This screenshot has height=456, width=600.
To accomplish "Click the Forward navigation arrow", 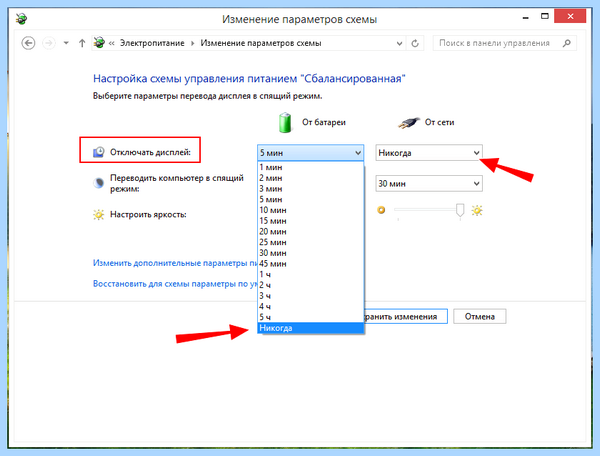I will tap(49, 43).
